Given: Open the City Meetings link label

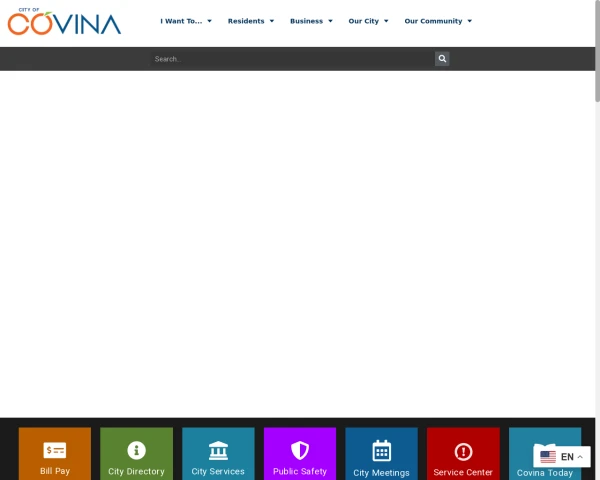Looking at the screenshot, I should tap(382, 473).
